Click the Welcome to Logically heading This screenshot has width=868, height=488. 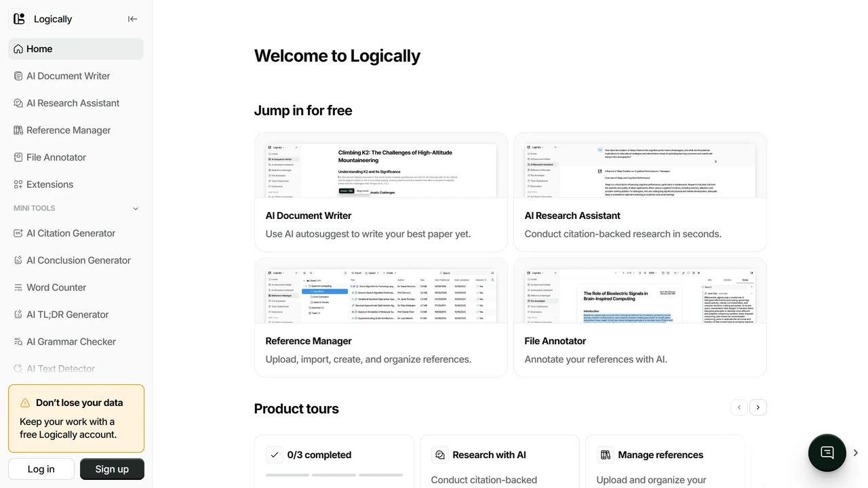(337, 56)
